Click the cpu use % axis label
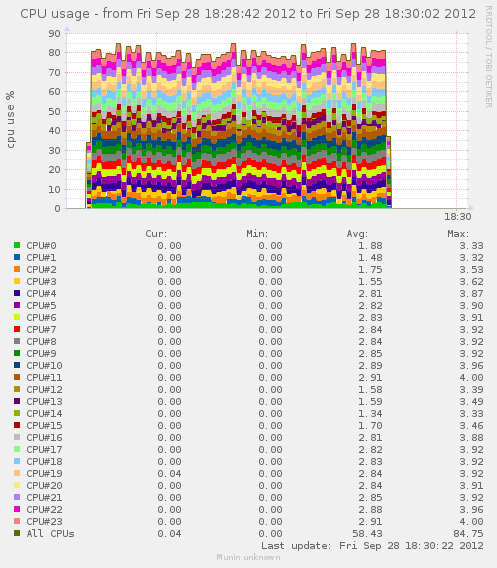This screenshot has height=568, width=497. (10, 120)
